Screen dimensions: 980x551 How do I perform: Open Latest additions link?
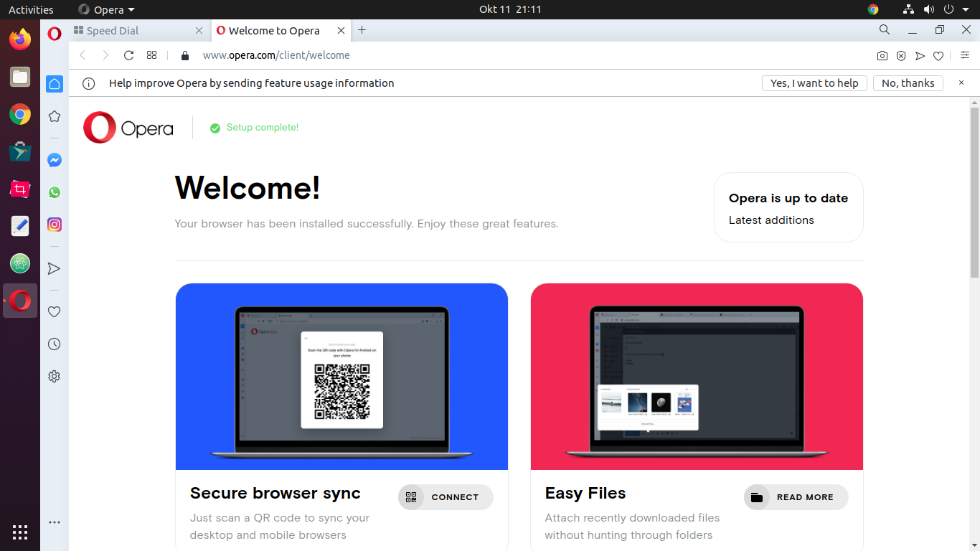click(x=771, y=220)
